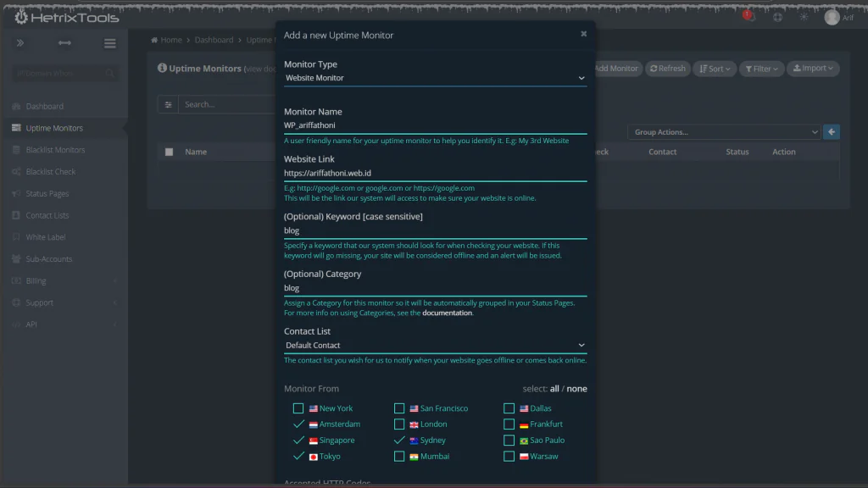Check the Dallas location
Screen dimensions: 868x488
coord(509,408)
